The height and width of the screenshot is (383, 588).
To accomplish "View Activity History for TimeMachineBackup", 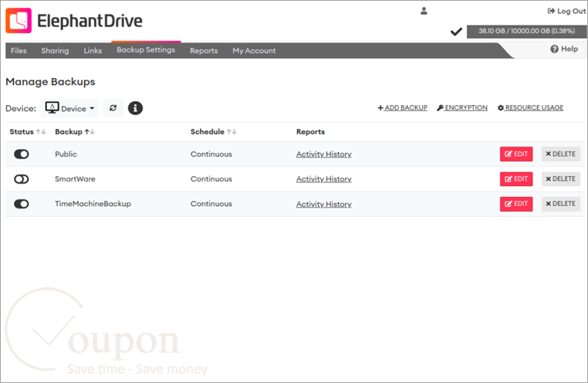I will (324, 204).
